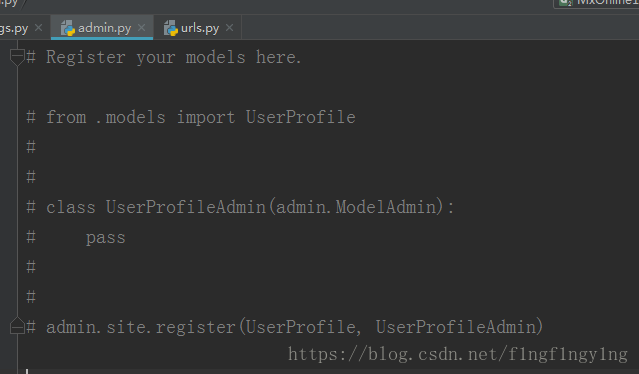The height and width of the screenshot is (374, 639).
Task: Click the commented 'pass' statement
Action: click(x=106, y=238)
